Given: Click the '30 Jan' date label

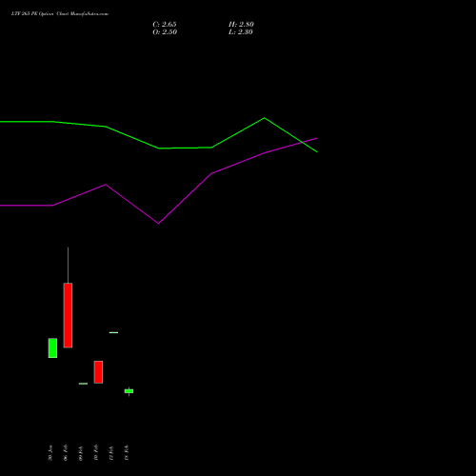Looking at the screenshot, I should click(50, 453).
